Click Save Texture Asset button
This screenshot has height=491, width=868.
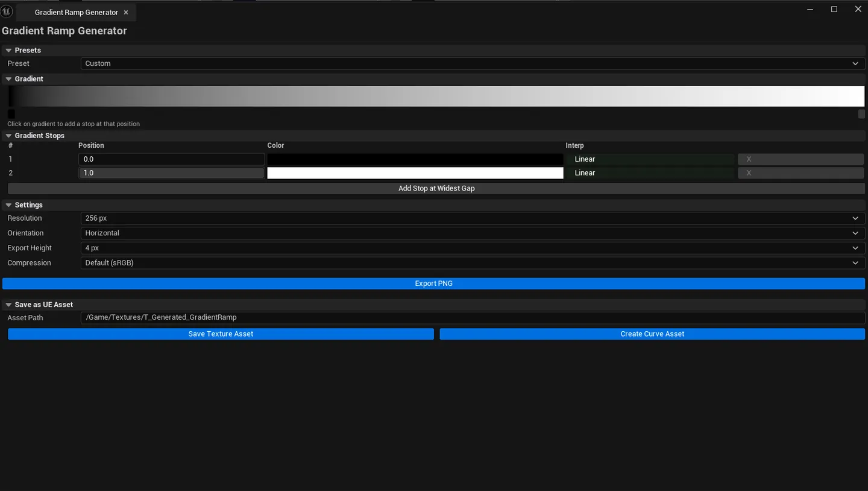click(x=221, y=334)
